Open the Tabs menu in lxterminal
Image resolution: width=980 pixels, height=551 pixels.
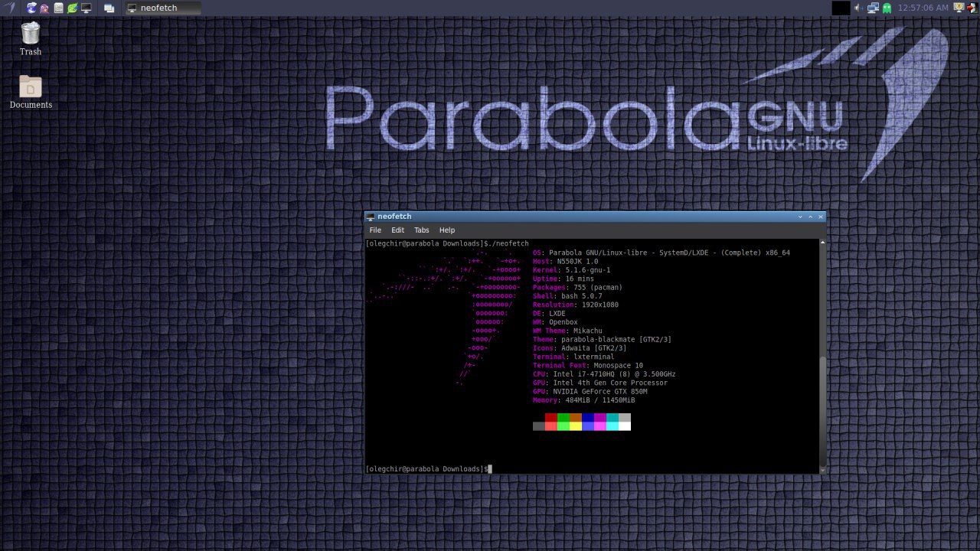421,230
